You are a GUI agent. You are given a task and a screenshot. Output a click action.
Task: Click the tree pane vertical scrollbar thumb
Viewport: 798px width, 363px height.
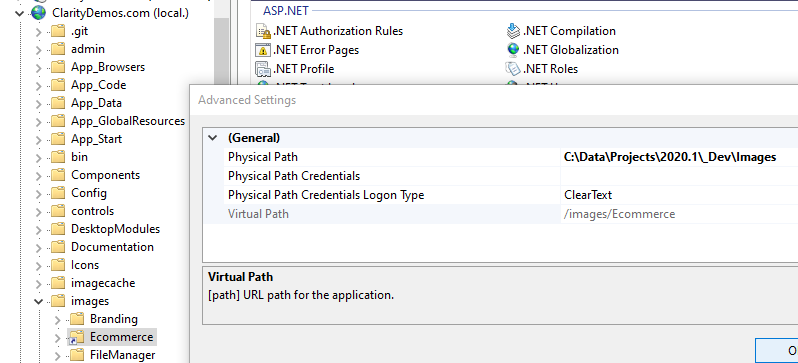(x=222, y=51)
